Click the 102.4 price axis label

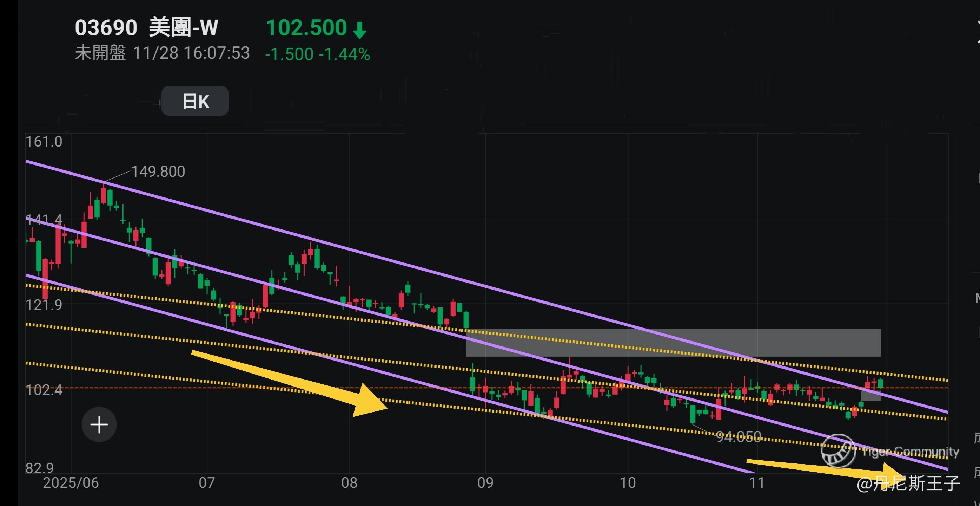(44, 390)
